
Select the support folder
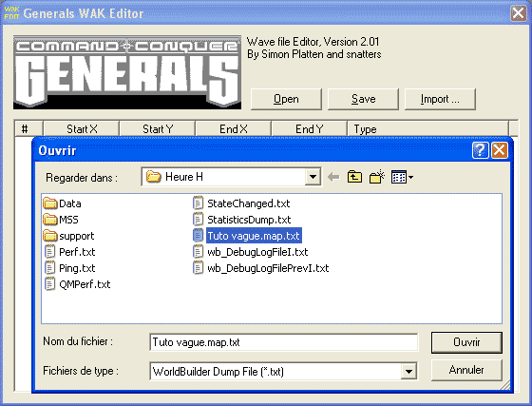click(x=68, y=236)
